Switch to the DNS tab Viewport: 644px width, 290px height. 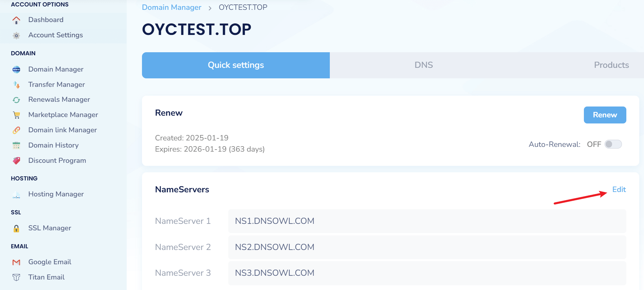(x=423, y=65)
